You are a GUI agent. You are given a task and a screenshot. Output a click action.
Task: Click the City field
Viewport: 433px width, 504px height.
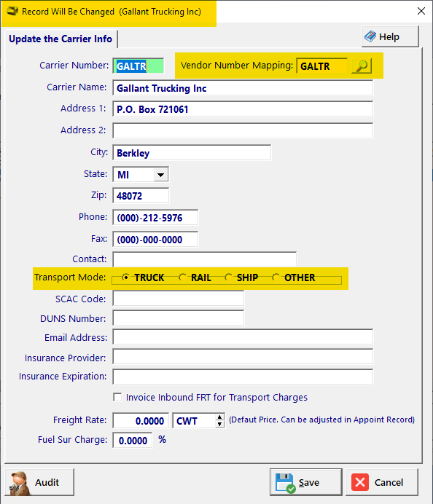(192, 153)
